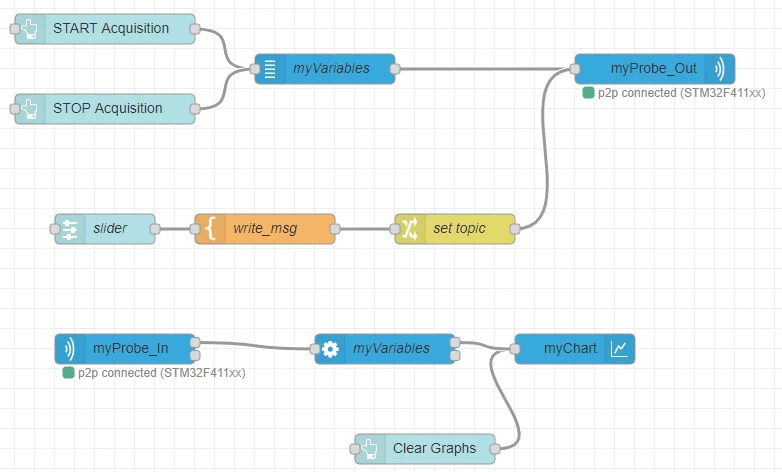Select the wire from myVariables to myProbe_Out
Screen dimensions: 782x472
(x=484, y=69)
